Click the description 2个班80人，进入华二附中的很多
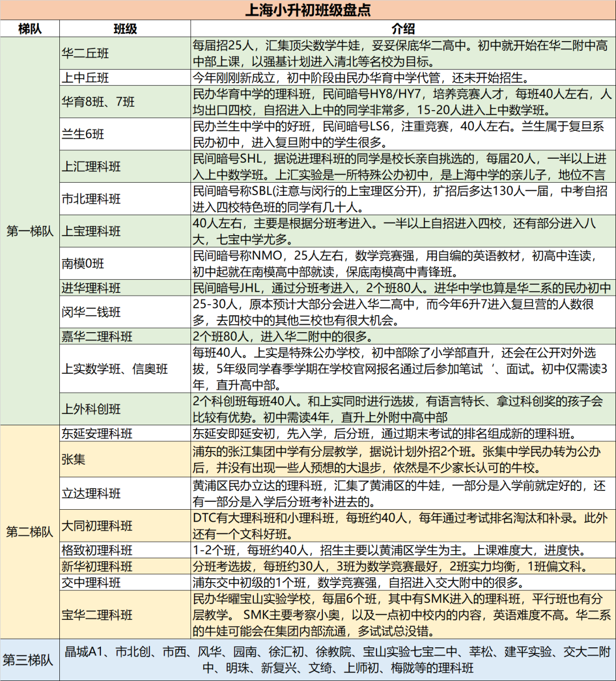This screenshot has height=681, width=616. coord(403,336)
